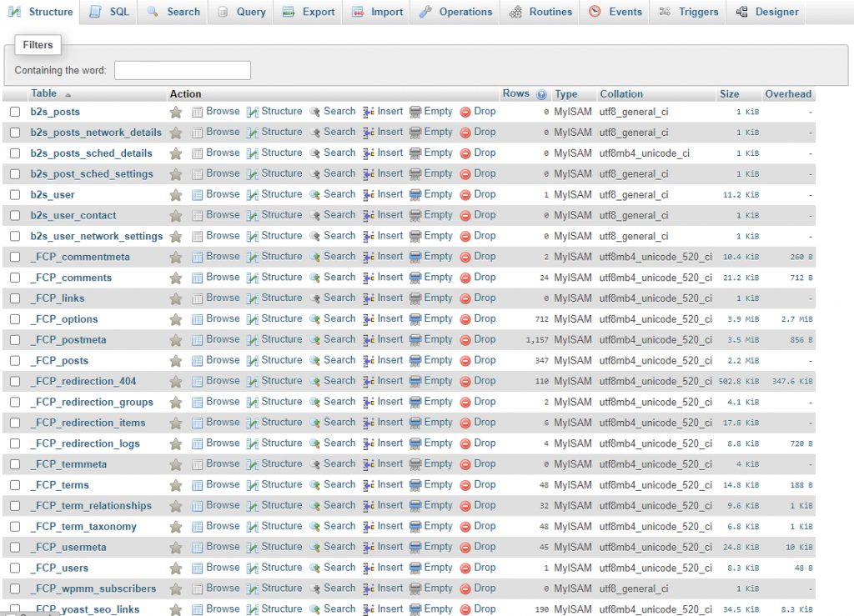Sort the list by Overhead column header
Image resolution: width=854 pixels, height=616 pixels.
coord(787,94)
